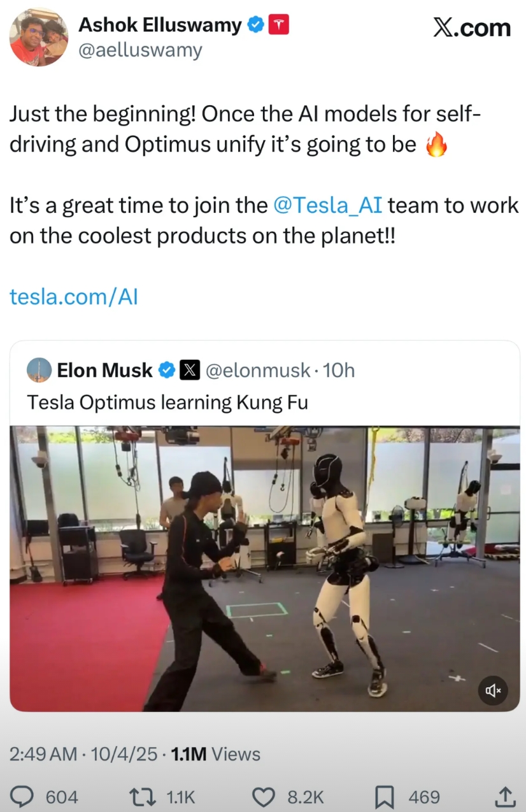Unmute the video sound
526x812 pixels.
(493, 690)
